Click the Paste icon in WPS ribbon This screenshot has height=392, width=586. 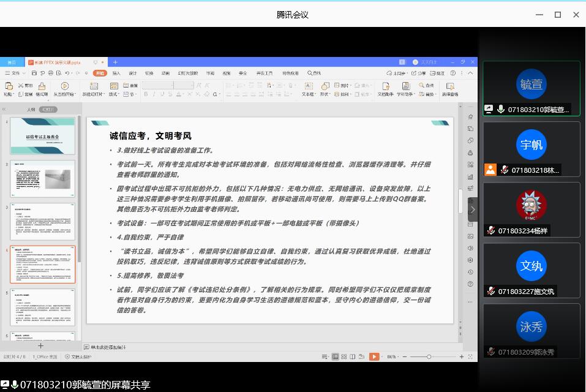[x=8, y=86]
